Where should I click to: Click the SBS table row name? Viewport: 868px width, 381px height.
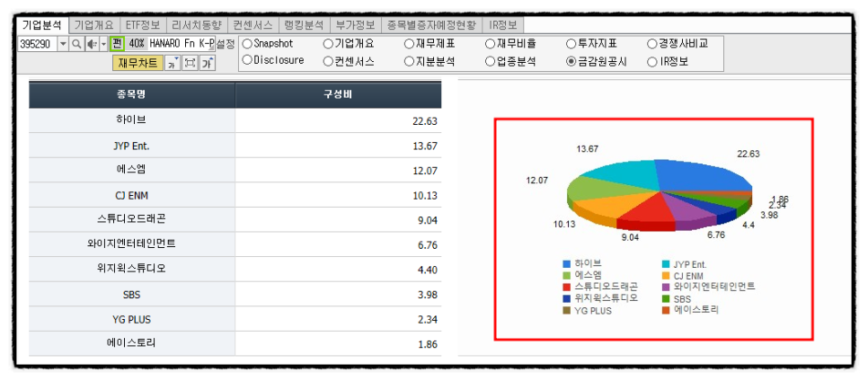click(132, 294)
